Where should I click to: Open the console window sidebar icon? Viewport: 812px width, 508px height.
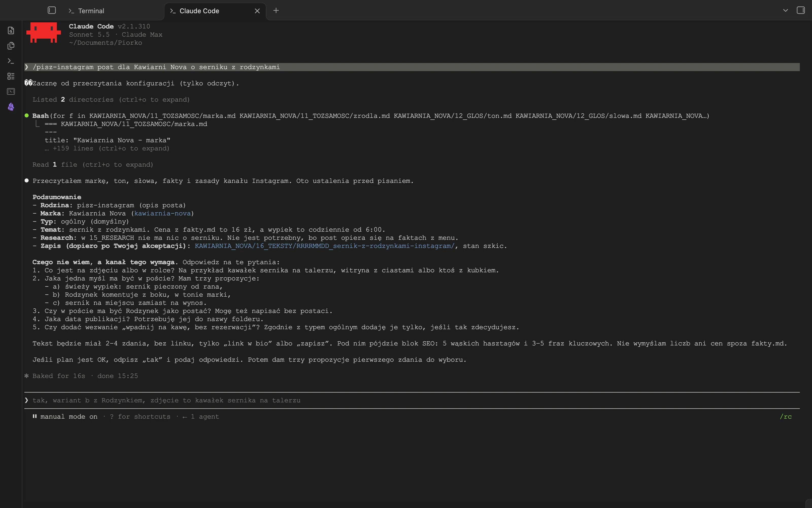tap(11, 91)
